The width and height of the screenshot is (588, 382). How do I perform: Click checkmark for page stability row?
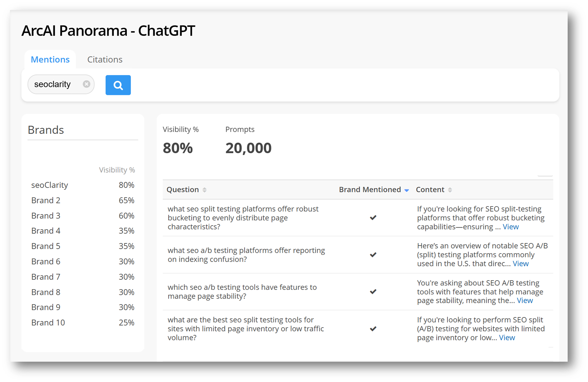pos(373,292)
